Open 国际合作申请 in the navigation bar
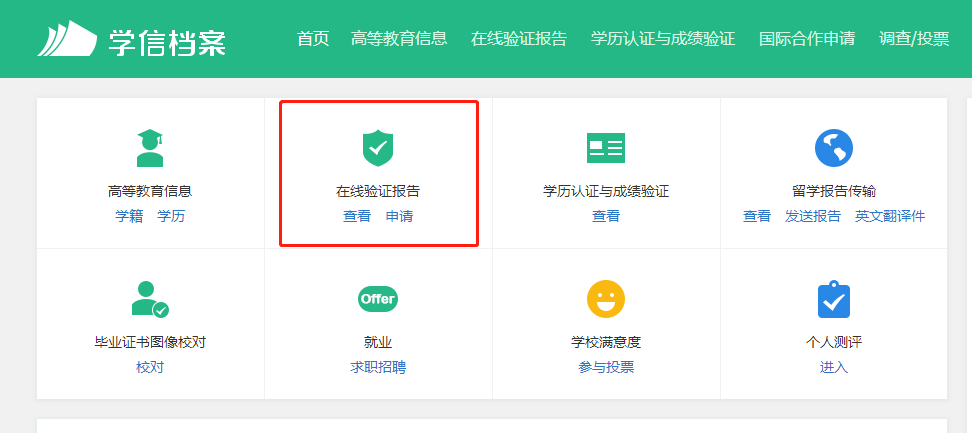Viewport: 972px width, 433px height. point(806,39)
